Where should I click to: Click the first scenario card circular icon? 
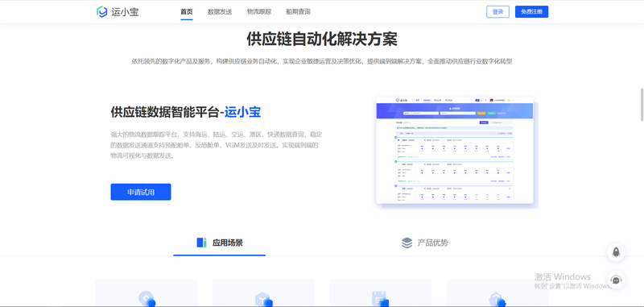147,299
